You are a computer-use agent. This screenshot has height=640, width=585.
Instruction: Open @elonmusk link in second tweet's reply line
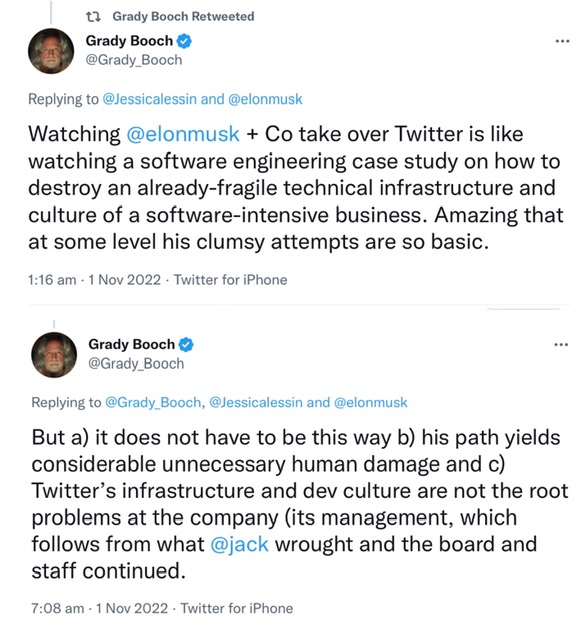click(x=371, y=403)
